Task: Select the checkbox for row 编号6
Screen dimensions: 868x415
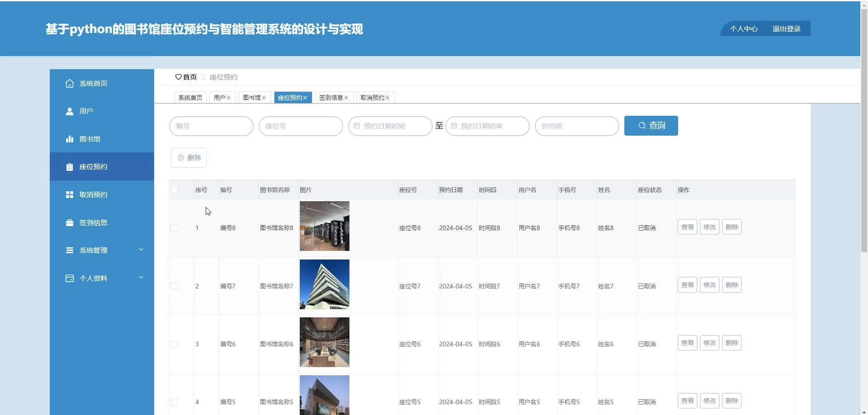Action: click(x=174, y=344)
